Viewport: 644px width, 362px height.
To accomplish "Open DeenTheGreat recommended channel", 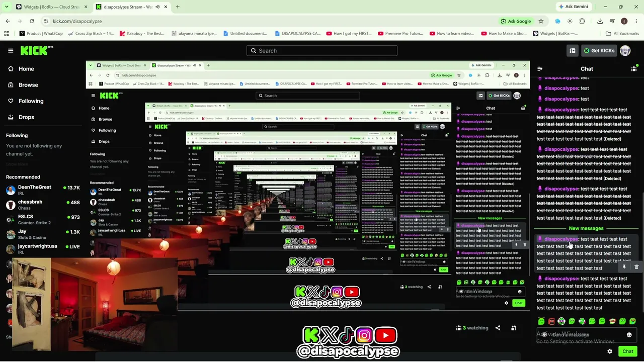I will pos(43,190).
